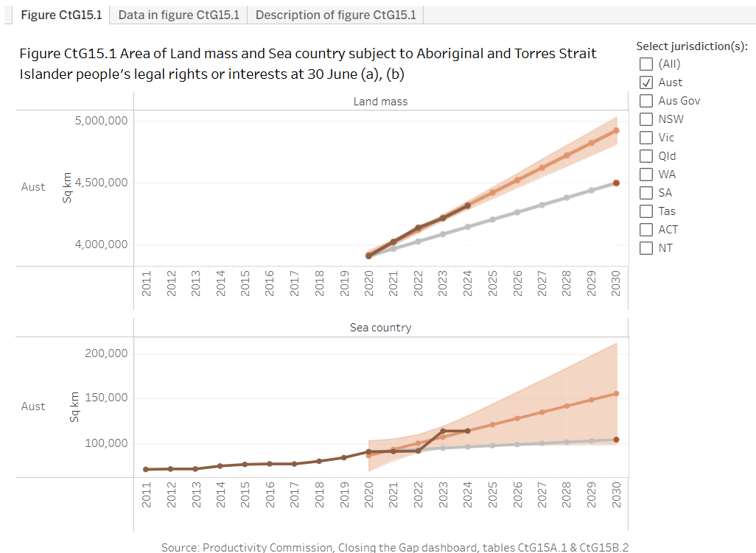Image resolution: width=756 pixels, height=553 pixels.
Task: Select the Figure CtG15.1 tab
Action: [x=61, y=15]
